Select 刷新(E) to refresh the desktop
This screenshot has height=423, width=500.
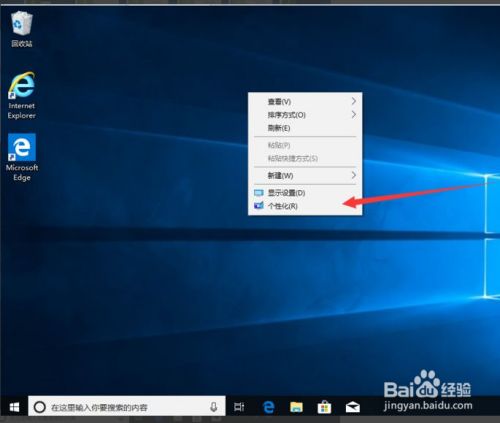(x=305, y=128)
